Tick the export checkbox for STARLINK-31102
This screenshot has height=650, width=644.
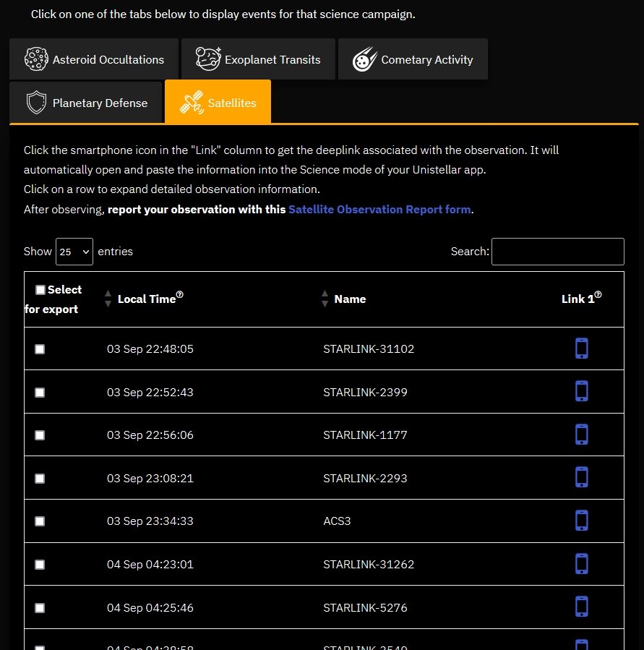coord(40,349)
